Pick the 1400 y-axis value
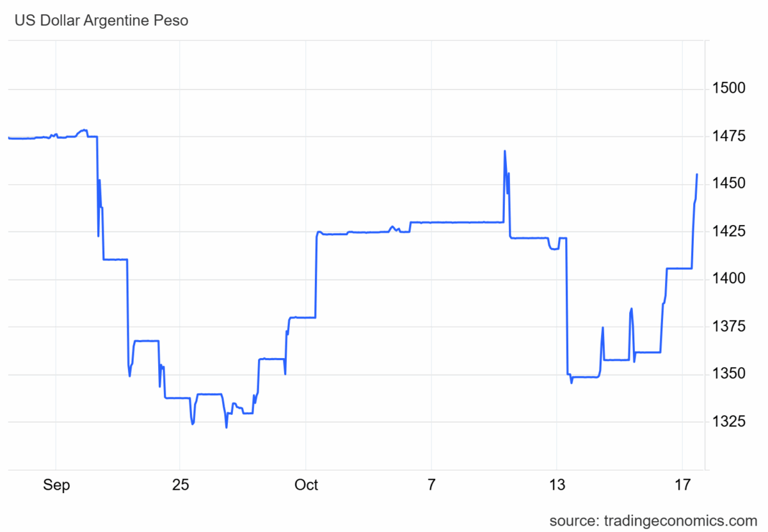The image size is (768, 532). [729, 279]
